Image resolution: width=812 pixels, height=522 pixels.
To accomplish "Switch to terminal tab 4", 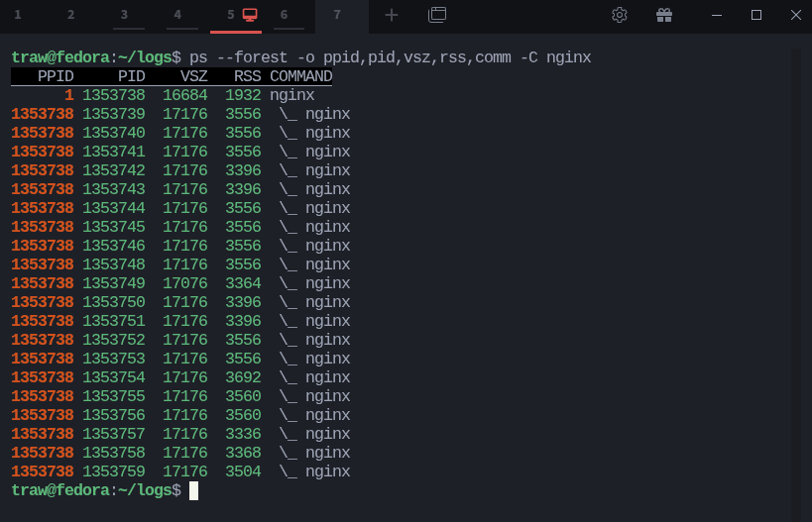I will [x=177, y=15].
